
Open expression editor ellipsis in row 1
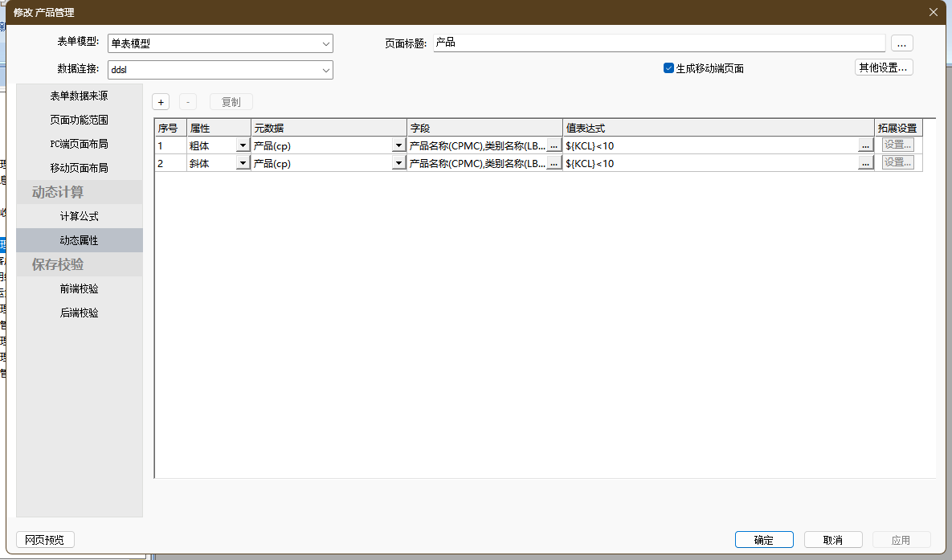(x=865, y=145)
